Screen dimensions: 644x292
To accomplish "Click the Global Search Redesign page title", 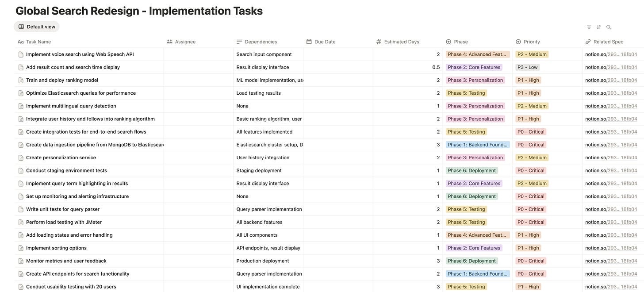I will coord(139,10).
